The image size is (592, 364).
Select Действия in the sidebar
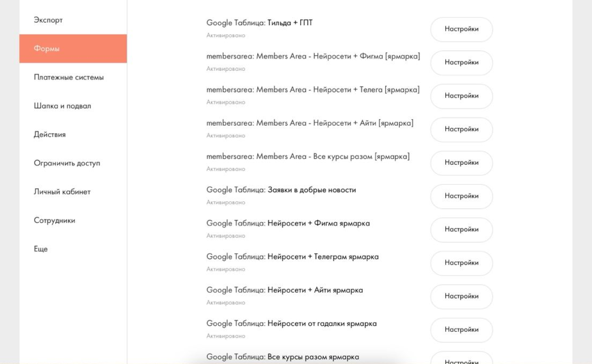pos(50,135)
